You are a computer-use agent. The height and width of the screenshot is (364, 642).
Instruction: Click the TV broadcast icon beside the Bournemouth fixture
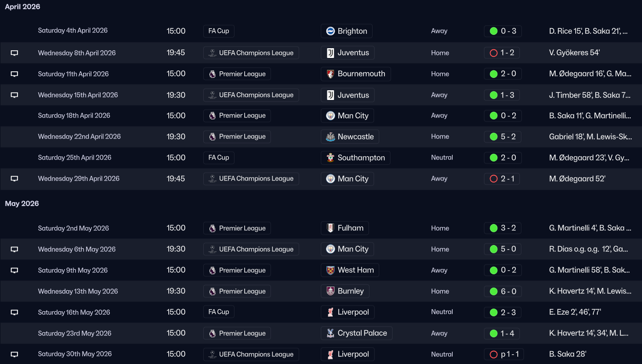click(x=14, y=74)
